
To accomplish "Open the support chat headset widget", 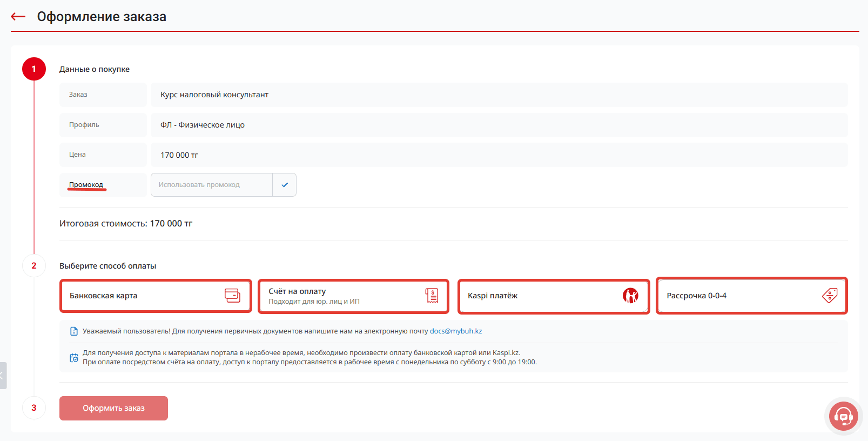I will click(x=843, y=416).
